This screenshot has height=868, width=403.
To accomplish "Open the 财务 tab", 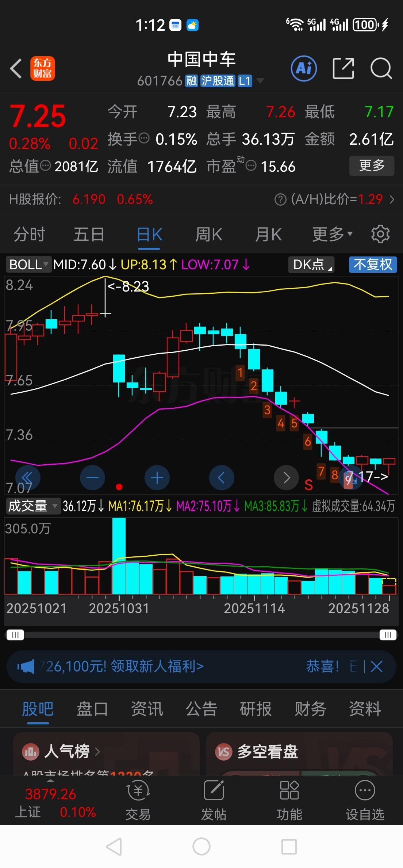I will click(x=311, y=709).
